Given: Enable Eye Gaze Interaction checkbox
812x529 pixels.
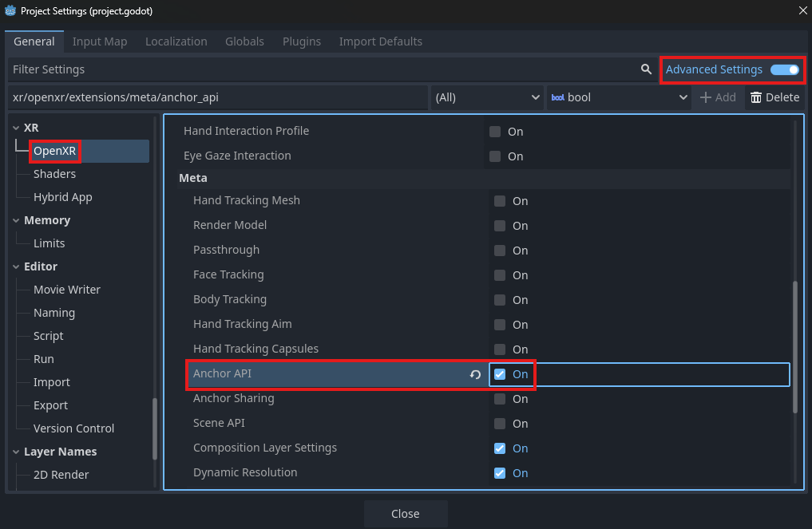Looking at the screenshot, I should [x=495, y=156].
